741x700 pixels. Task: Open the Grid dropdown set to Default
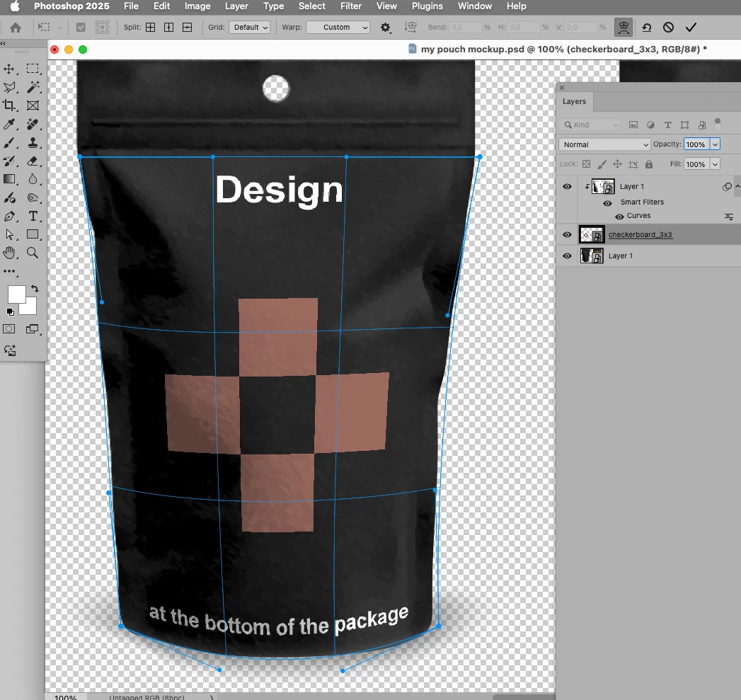[x=250, y=28]
